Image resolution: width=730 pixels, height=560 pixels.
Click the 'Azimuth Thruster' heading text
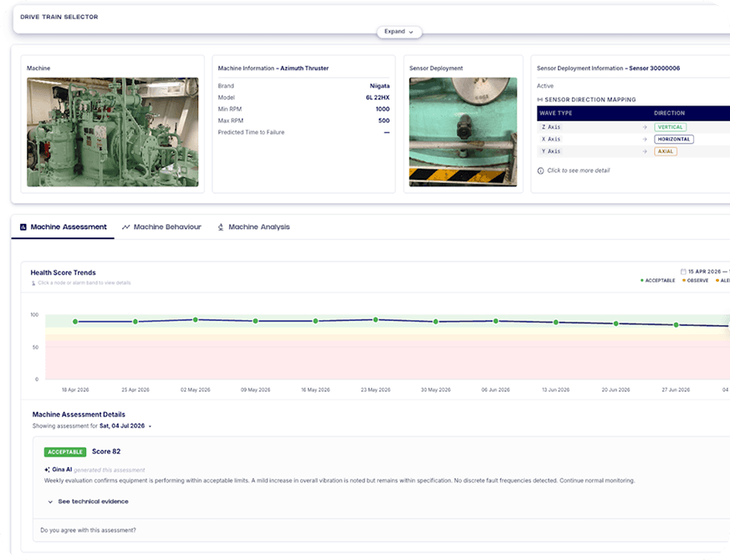pos(304,69)
